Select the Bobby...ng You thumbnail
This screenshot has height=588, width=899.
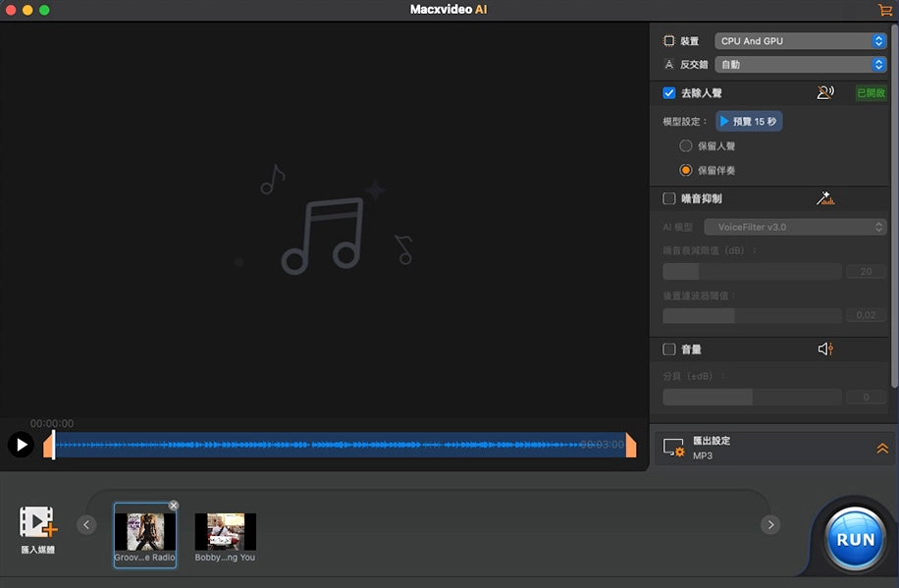[x=225, y=532]
